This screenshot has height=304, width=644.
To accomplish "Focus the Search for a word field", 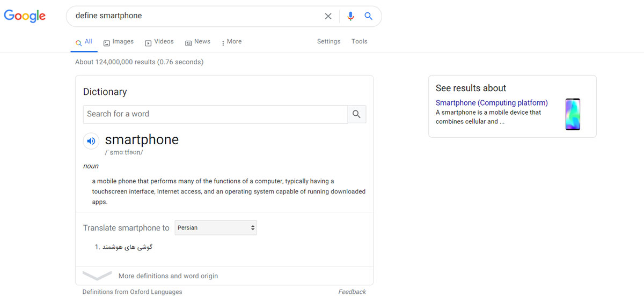I will tap(215, 114).
